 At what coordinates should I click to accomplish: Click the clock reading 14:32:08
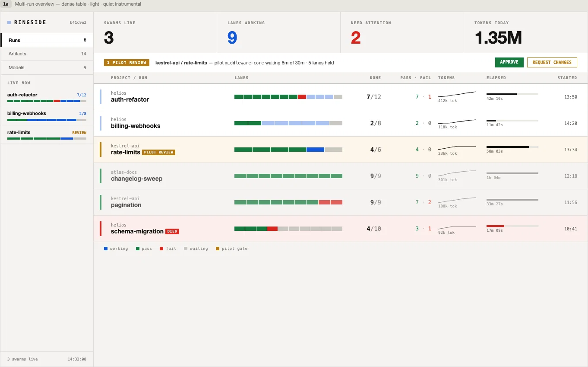click(x=77, y=359)
